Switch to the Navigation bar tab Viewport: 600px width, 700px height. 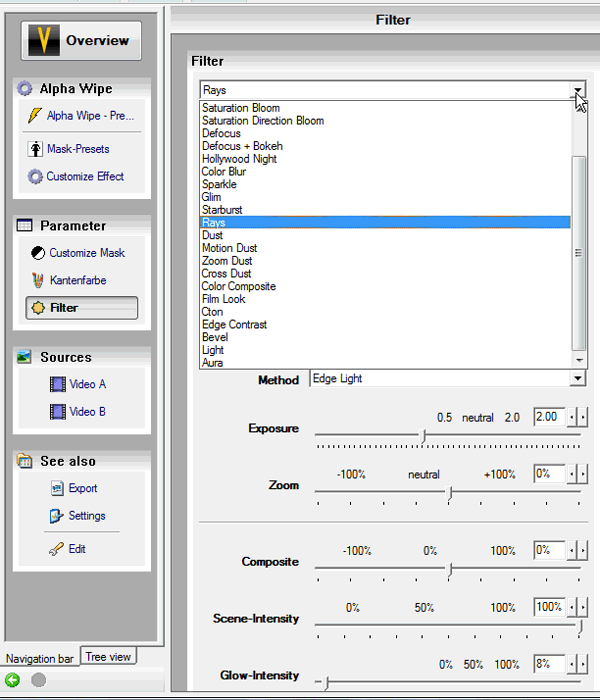coord(40,658)
